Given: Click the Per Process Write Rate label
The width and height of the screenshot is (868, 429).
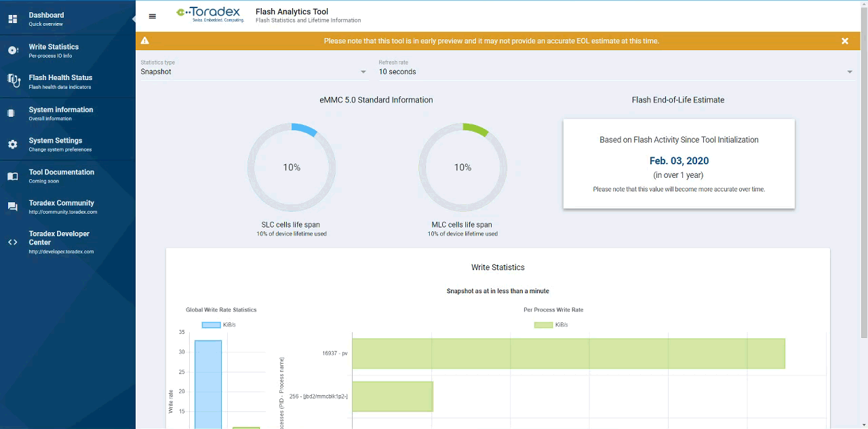Looking at the screenshot, I should click(x=553, y=310).
